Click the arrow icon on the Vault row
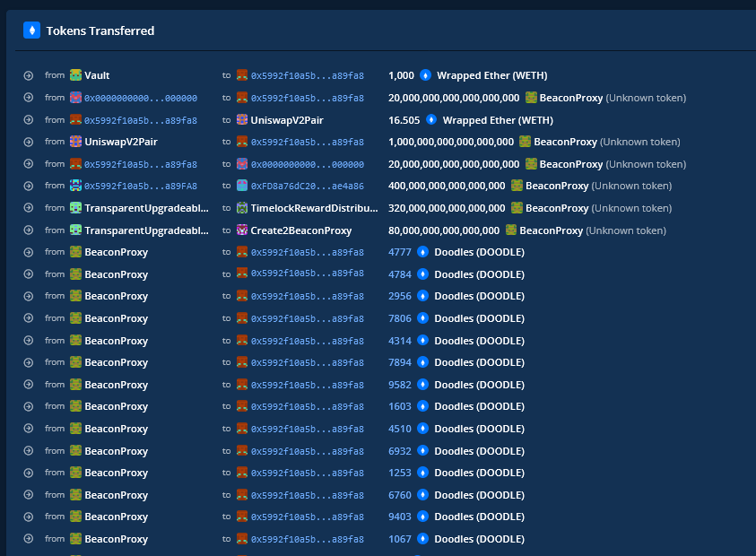The image size is (756, 556). point(29,75)
